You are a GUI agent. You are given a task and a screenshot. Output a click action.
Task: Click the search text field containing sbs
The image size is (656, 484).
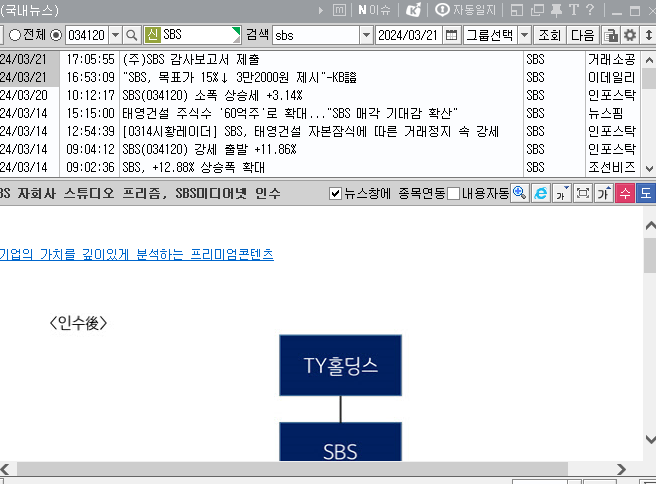(316, 35)
